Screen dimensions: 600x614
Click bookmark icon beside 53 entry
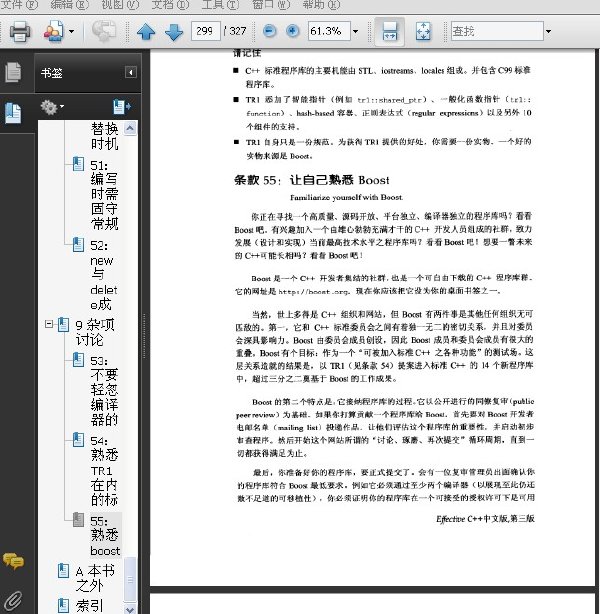pyautogui.click(x=78, y=359)
